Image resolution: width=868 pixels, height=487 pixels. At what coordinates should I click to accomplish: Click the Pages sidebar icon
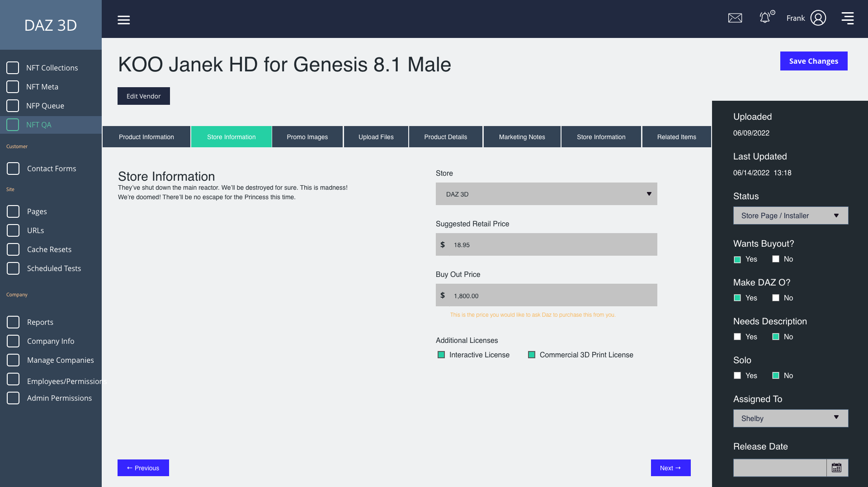(x=13, y=211)
